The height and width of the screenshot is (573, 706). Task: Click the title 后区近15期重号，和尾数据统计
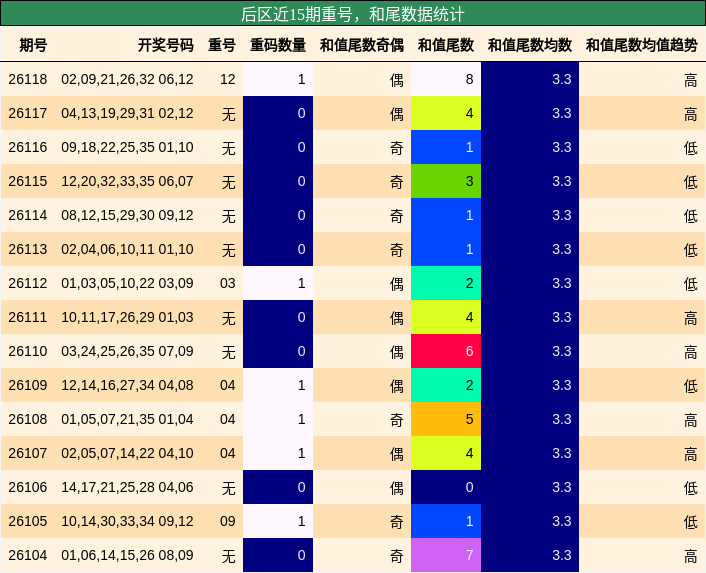point(352,14)
